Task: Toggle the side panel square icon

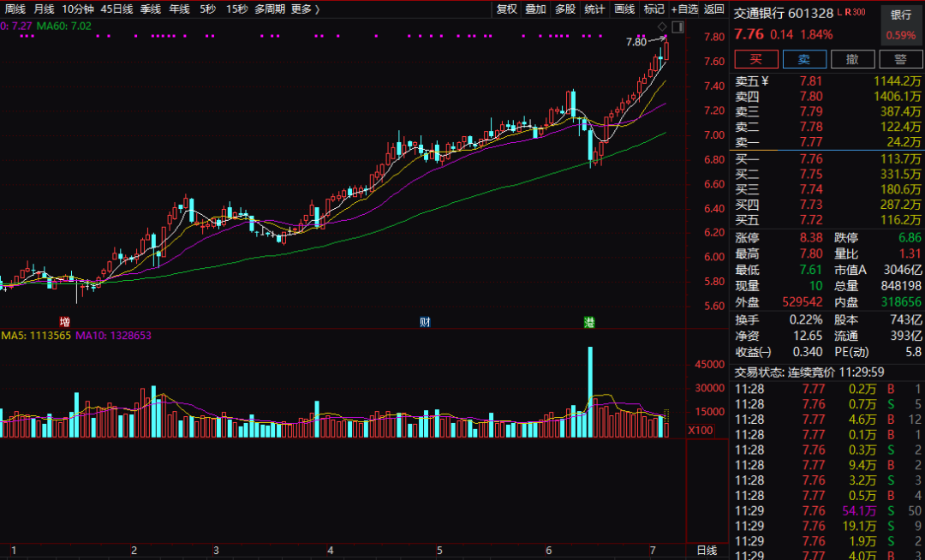Action: pyautogui.click(x=677, y=27)
